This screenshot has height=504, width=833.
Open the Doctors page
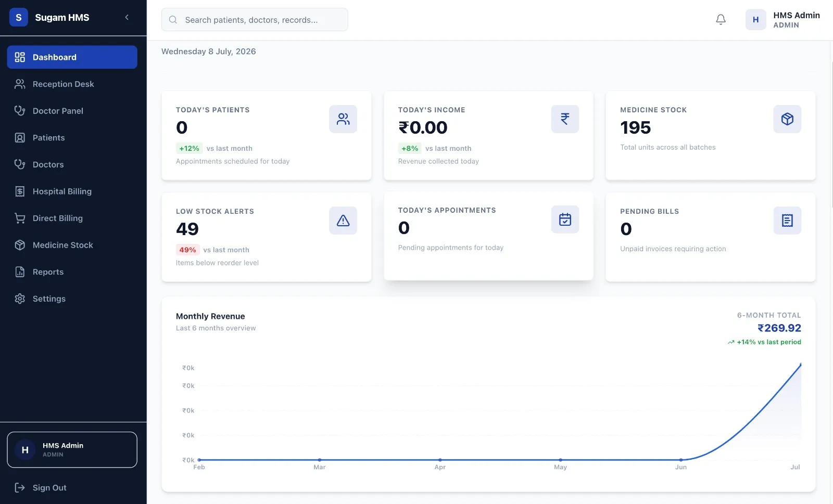[72, 164]
